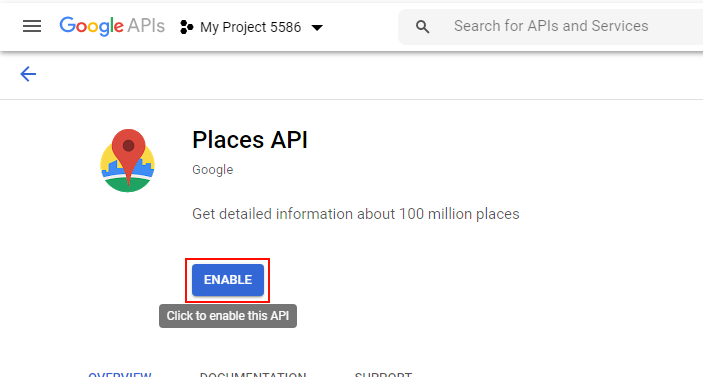Switch to the SUPPORT tab
The width and height of the screenshot is (703, 377).
[x=383, y=374]
